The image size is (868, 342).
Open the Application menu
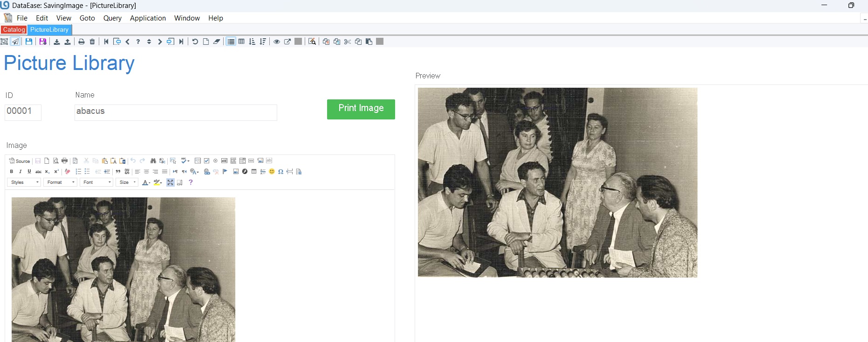148,18
